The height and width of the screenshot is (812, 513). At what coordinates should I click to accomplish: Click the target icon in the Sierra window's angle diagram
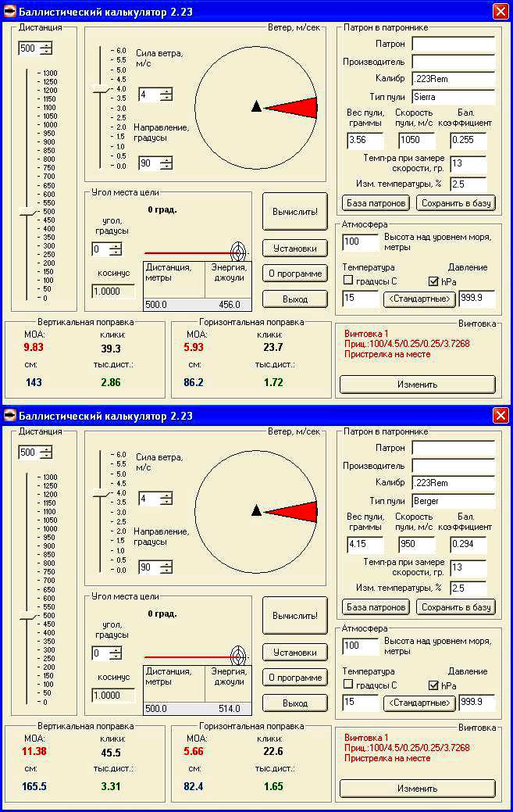237,252
